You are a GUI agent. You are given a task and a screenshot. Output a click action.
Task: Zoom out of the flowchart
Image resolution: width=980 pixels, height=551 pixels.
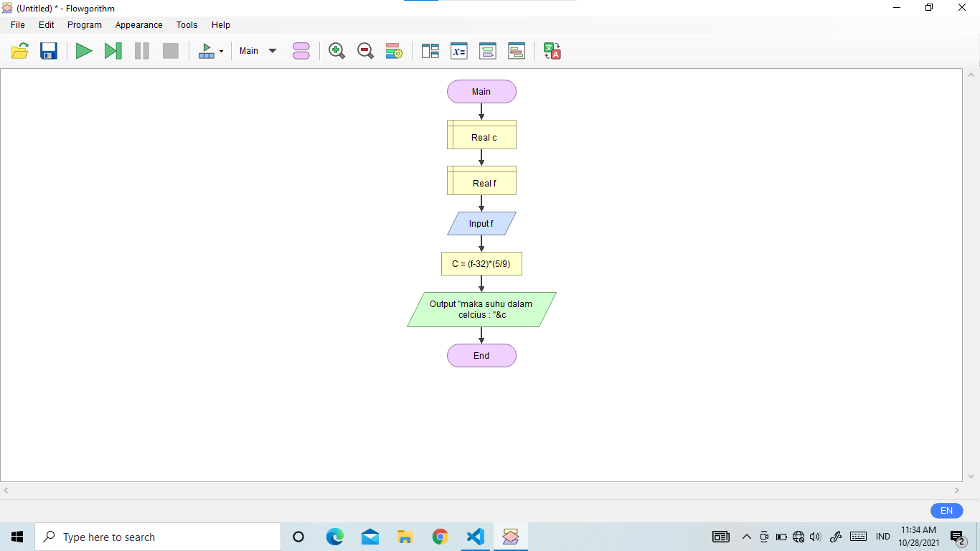tap(364, 50)
